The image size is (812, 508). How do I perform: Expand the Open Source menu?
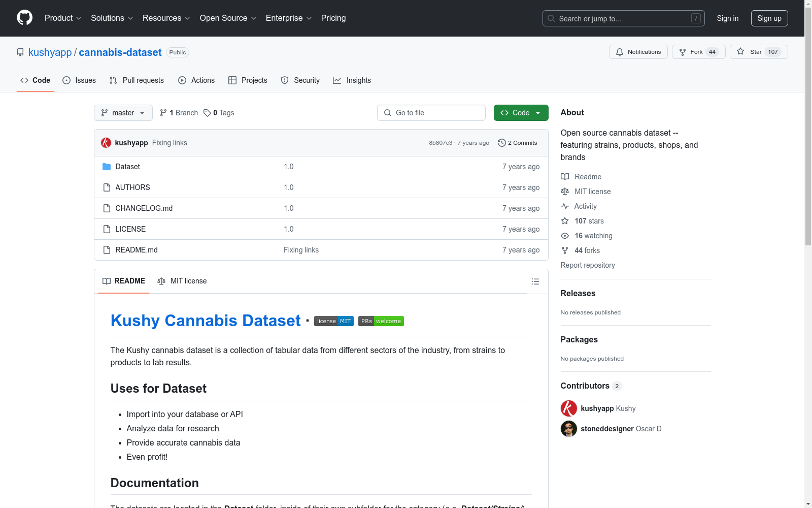tap(228, 18)
